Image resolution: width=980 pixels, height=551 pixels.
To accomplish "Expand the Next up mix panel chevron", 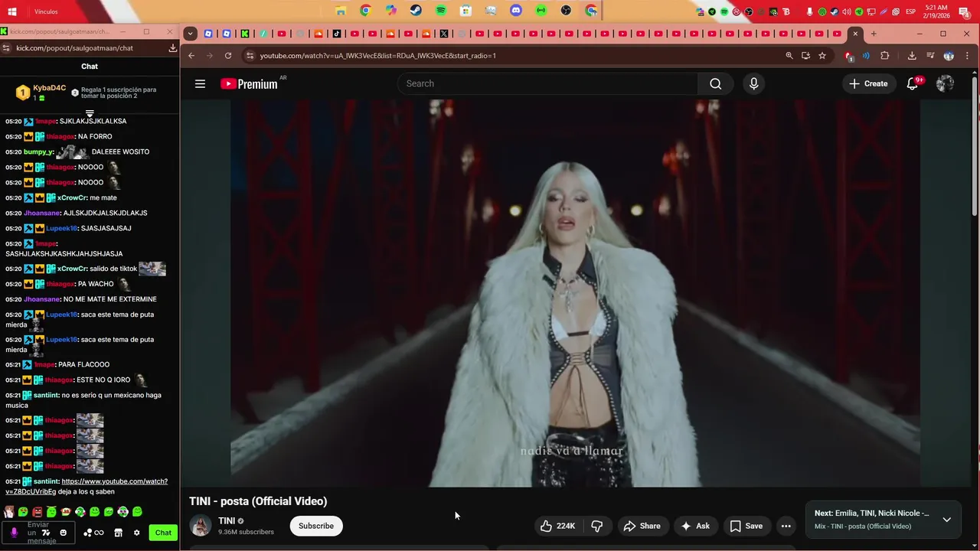I will tap(946, 520).
